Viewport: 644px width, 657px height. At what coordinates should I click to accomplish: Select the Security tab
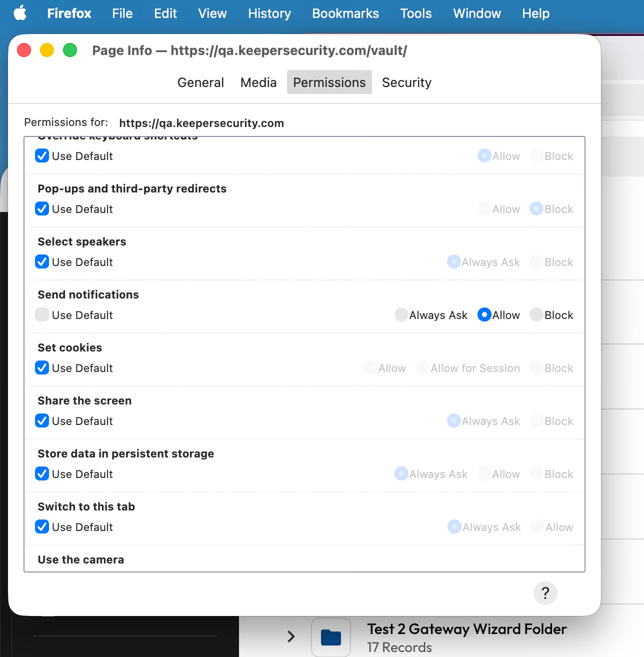coord(406,82)
